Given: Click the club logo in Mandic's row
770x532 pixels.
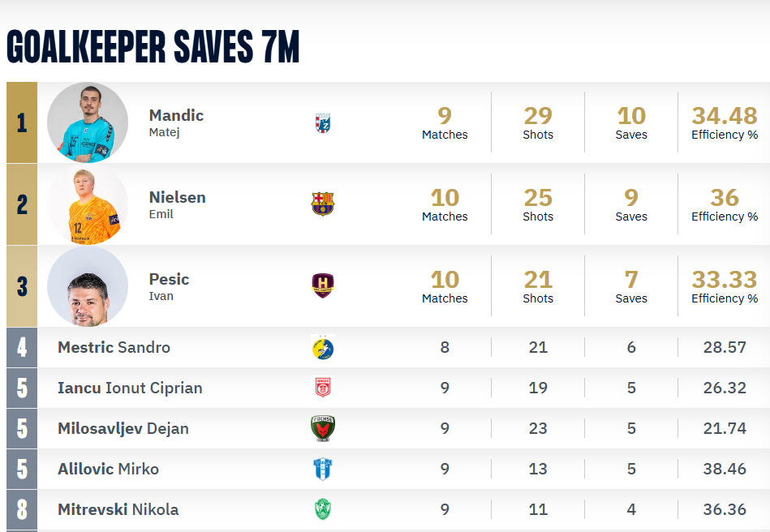Looking at the screenshot, I should (323, 123).
